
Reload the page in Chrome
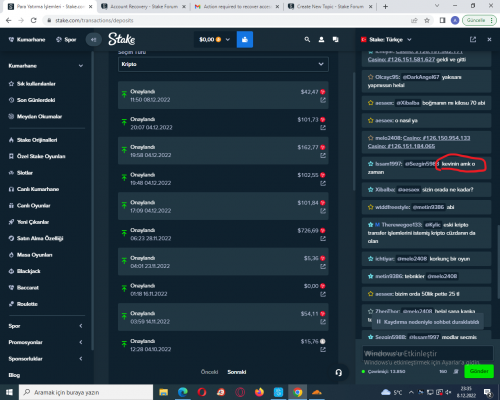33,20
